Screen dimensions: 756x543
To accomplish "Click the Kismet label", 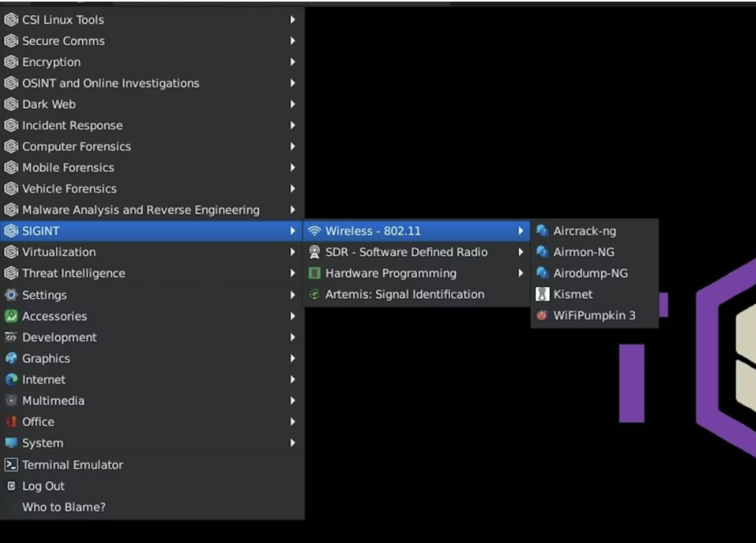I will [573, 294].
